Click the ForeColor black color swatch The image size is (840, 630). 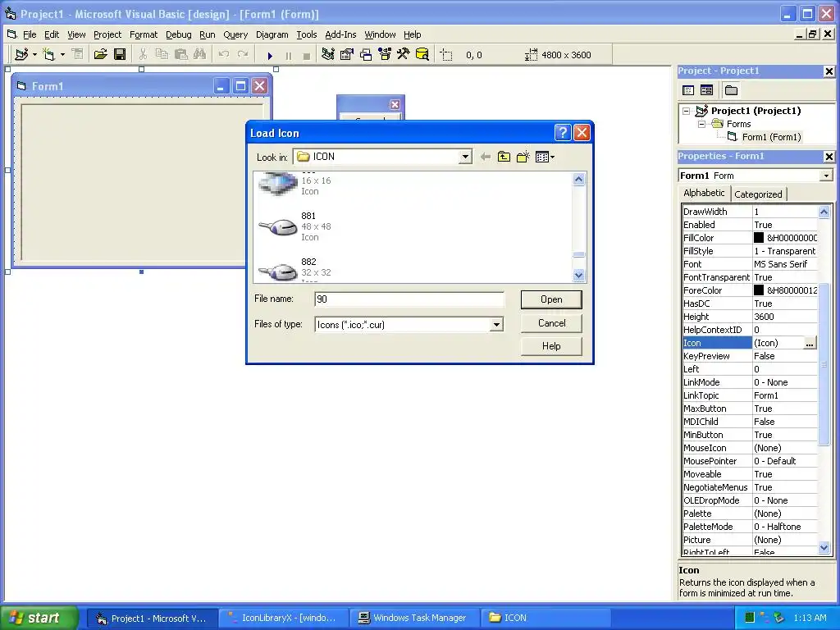pyautogui.click(x=759, y=290)
